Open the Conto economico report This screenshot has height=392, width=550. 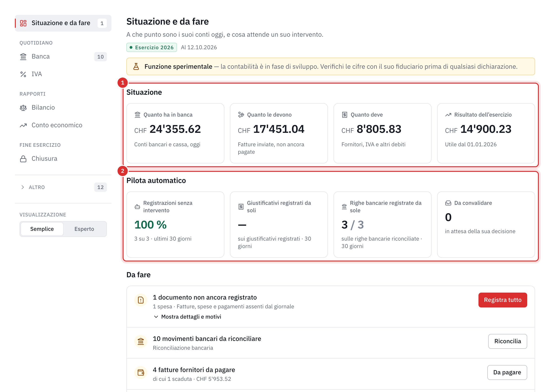click(63, 125)
